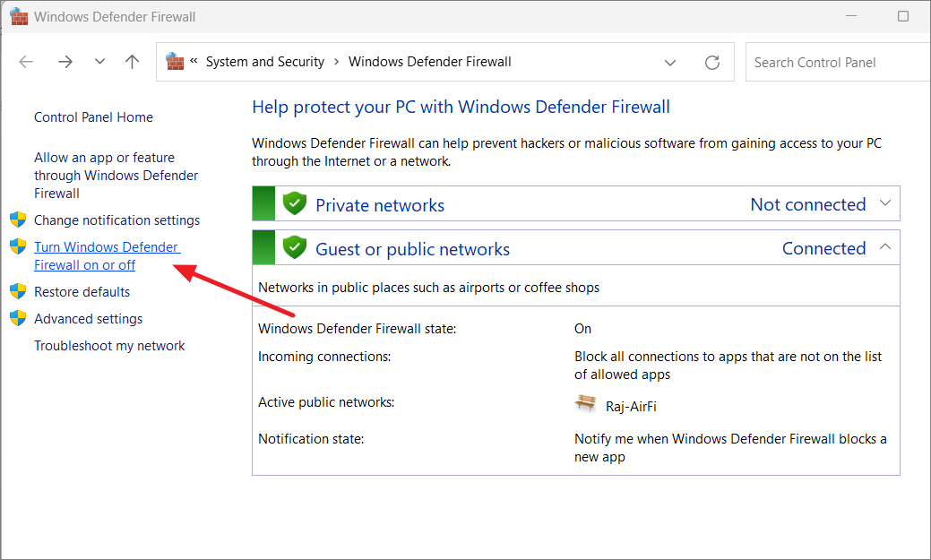Screen dimensions: 931x560
Task: Open Turn Windows Defender Firewall on or off
Action: (107, 256)
